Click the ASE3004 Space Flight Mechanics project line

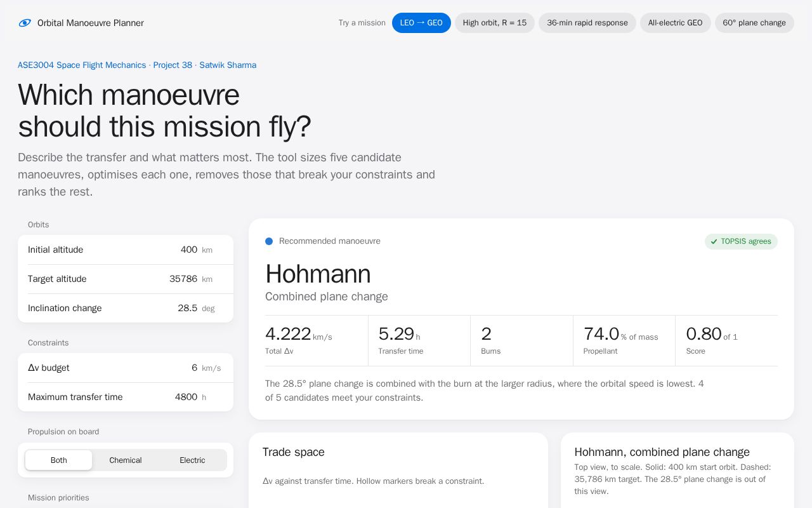[x=137, y=65]
